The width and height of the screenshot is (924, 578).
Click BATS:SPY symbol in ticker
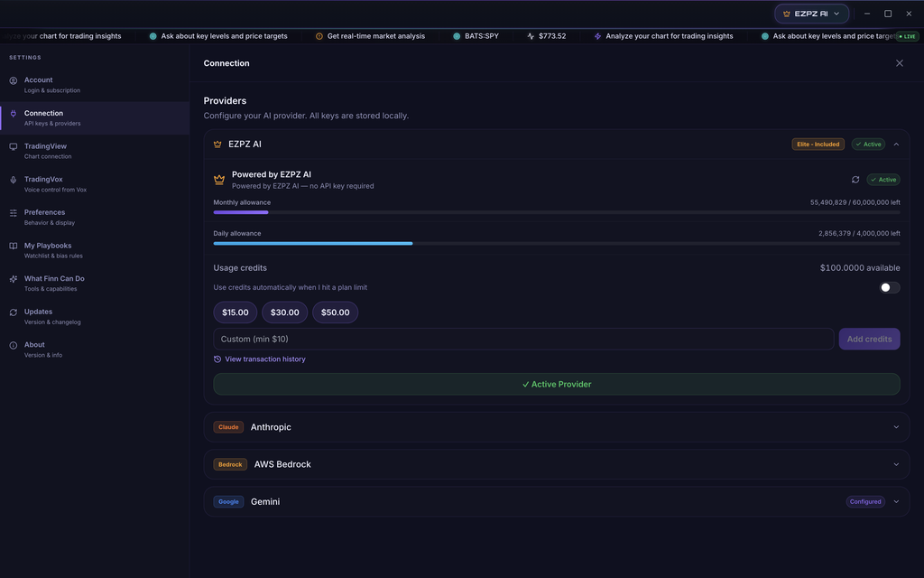pos(482,36)
